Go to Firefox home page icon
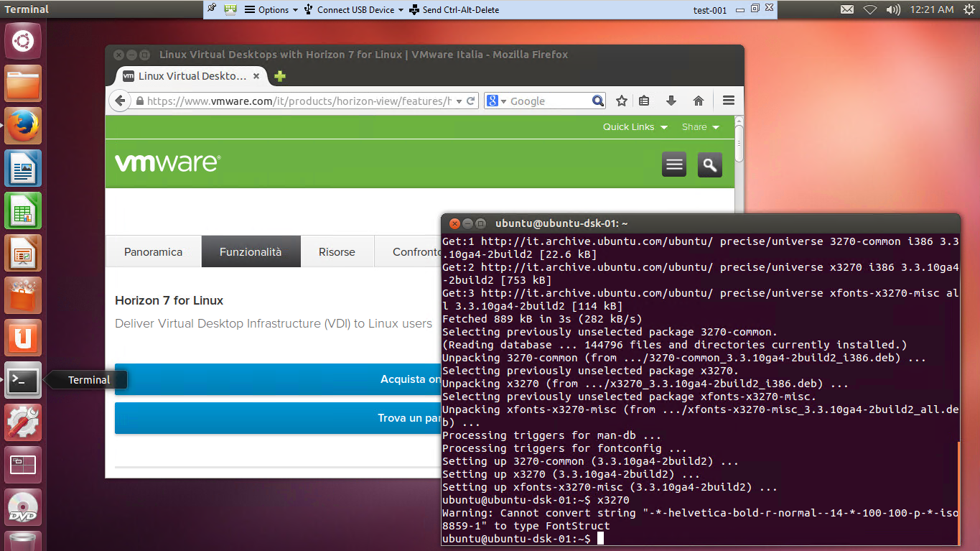Viewport: 980px width, 551px height. (698, 101)
